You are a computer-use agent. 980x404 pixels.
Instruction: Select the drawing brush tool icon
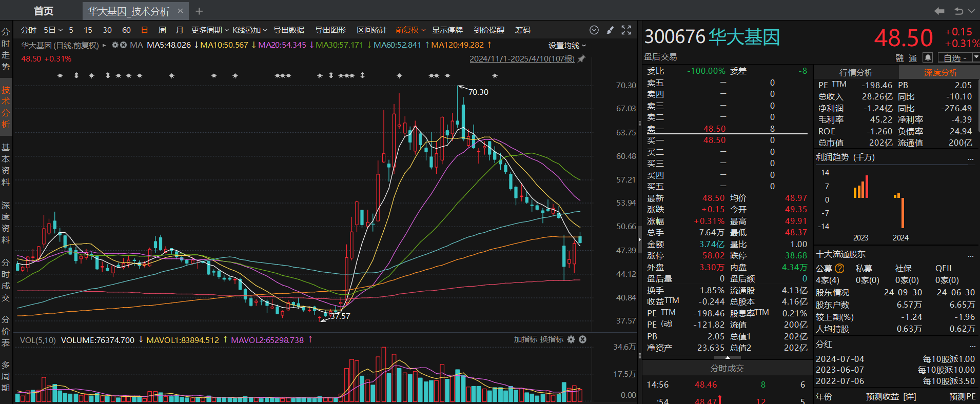tap(610, 30)
